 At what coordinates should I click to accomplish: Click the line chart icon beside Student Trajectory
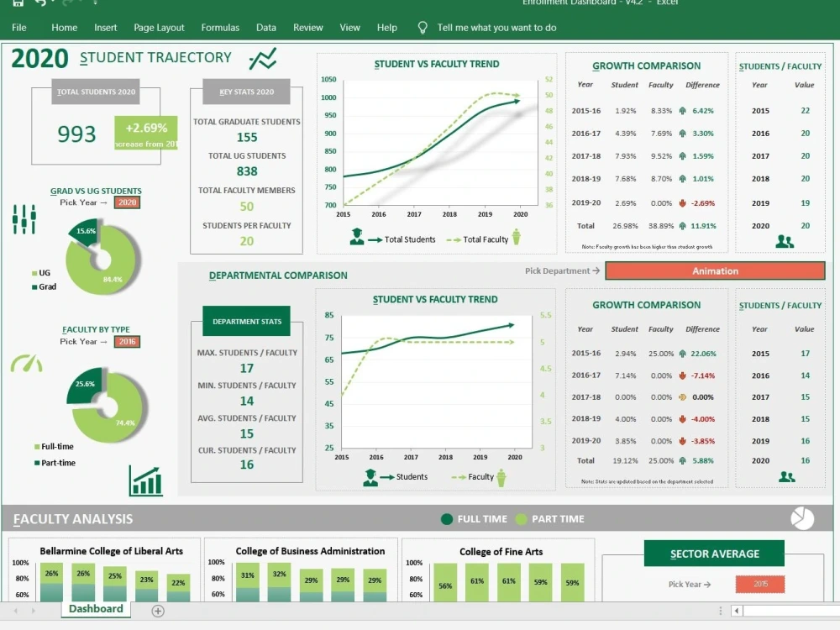(262, 59)
